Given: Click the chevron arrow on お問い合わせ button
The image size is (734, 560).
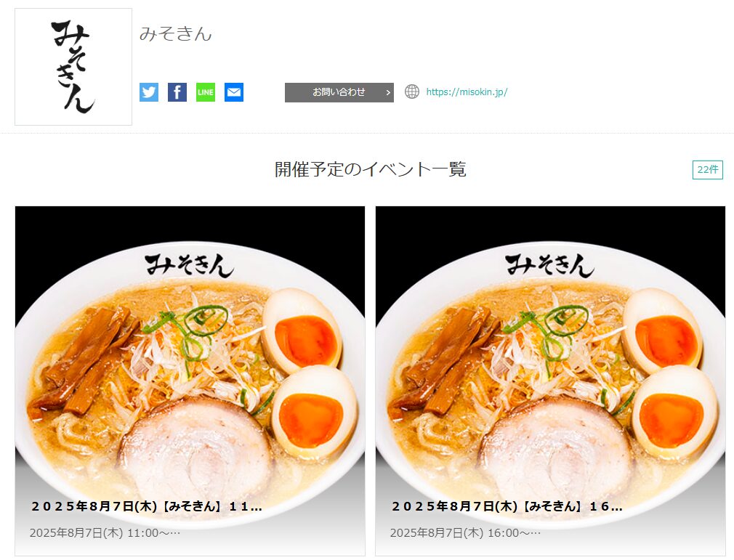Looking at the screenshot, I should (x=387, y=93).
